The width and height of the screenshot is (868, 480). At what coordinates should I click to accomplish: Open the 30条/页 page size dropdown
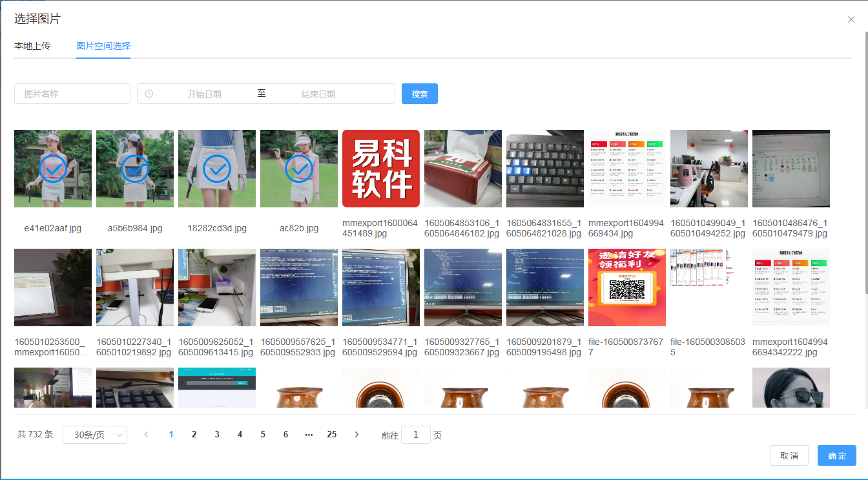pyautogui.click(x=95, y=434)
